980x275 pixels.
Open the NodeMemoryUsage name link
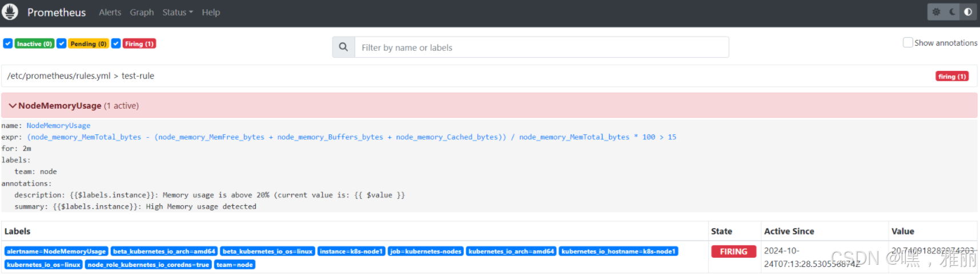click(x=58, y=125)
